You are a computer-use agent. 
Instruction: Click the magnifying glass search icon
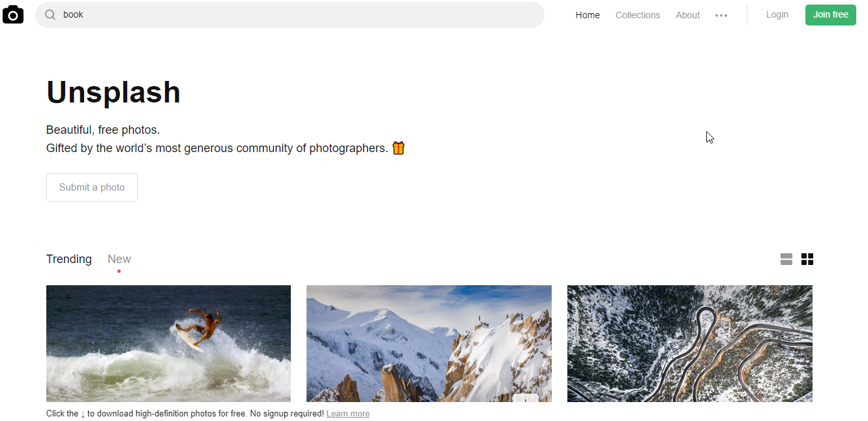pos(50,14)
